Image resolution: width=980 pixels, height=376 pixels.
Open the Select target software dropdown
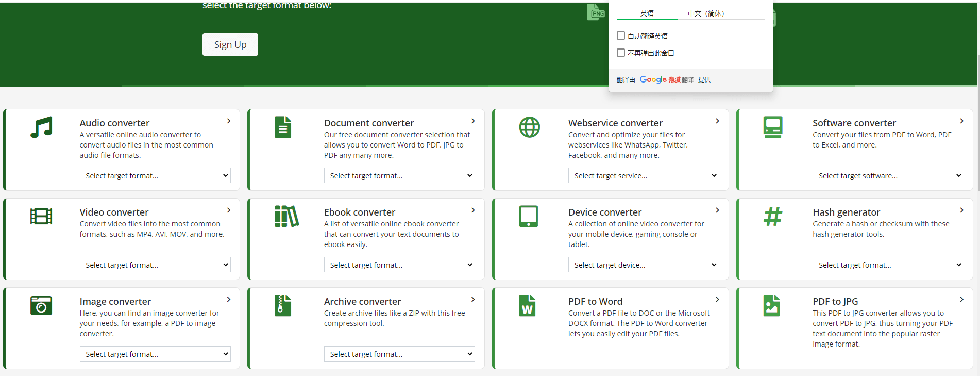[x=888, y=175]
